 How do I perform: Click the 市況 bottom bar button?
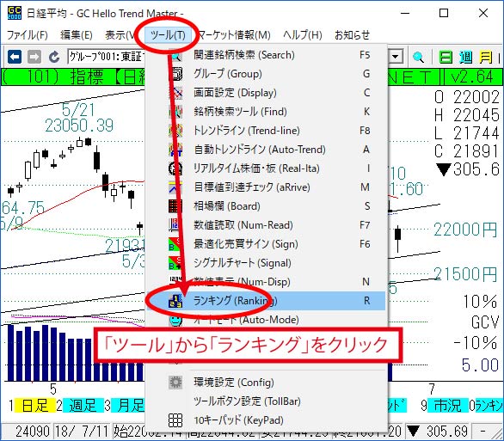447,406
